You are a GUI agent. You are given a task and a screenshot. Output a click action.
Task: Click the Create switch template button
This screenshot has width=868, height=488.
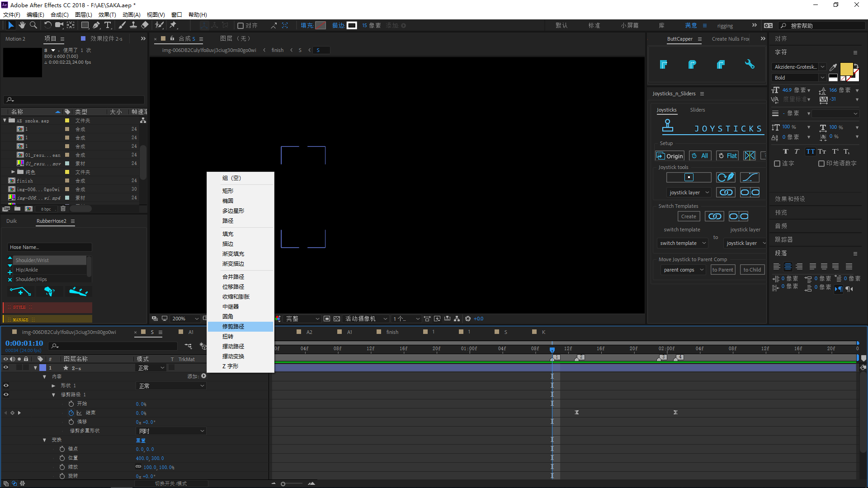coord(689,216)
